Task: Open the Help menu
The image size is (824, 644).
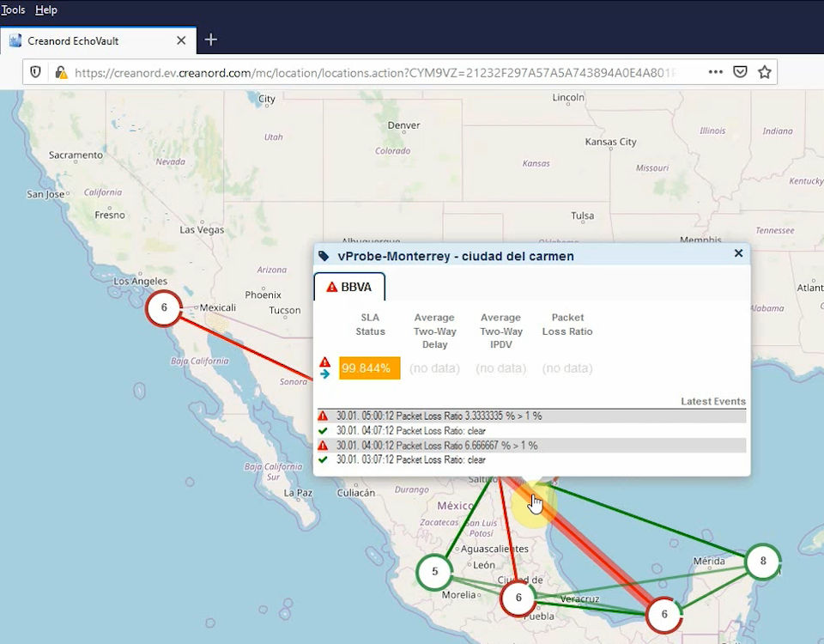Action: coord(46,10)
